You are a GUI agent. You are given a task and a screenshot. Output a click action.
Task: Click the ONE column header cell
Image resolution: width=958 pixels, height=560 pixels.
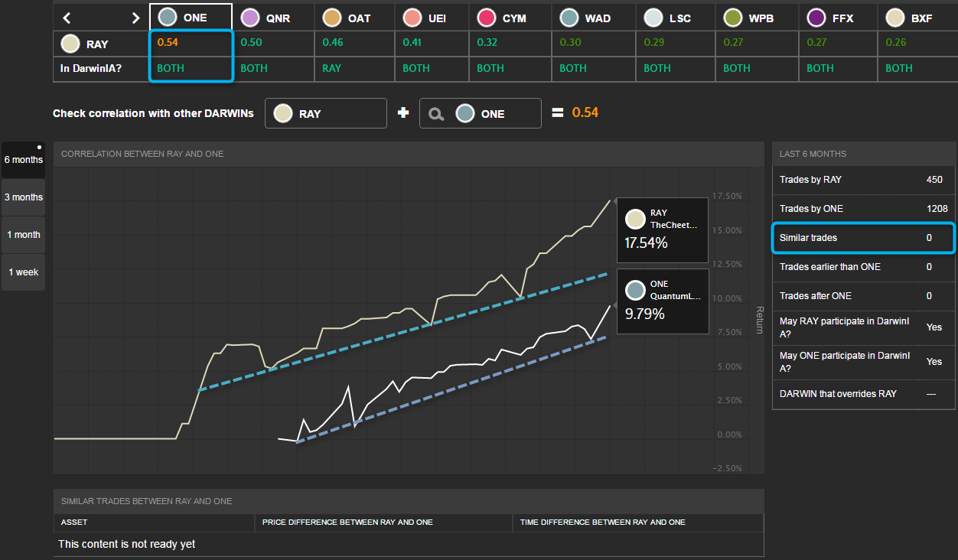coord(191,18)
